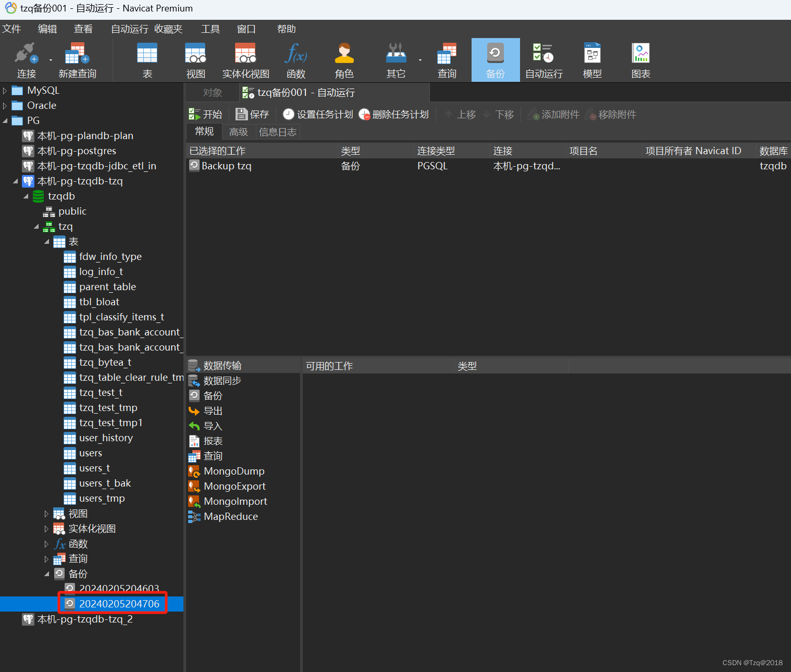This screenshot has width=791, height=672.
Task: Select 本机-pg-tzqdb-tzq_2 connection
Action: tap(85, 619)
